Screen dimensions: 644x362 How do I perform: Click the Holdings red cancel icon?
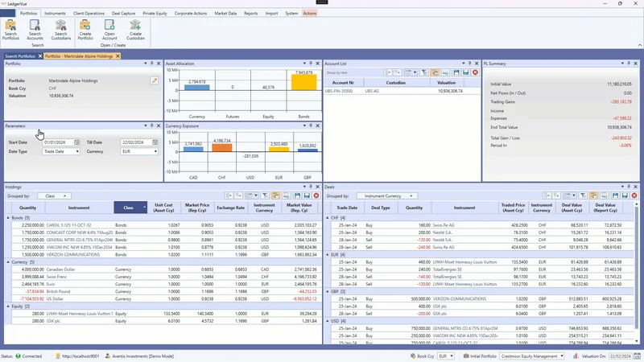[x=316, y=195]
